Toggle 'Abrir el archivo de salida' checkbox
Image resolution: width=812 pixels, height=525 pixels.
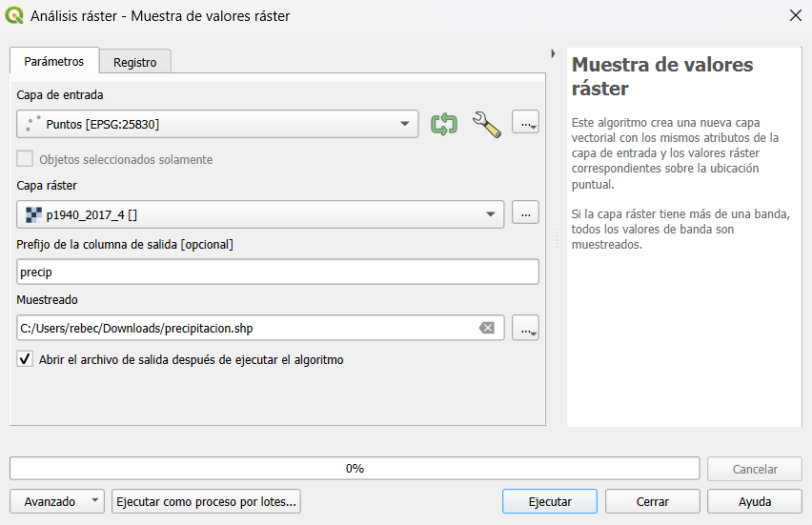click(x=25, y=360)
